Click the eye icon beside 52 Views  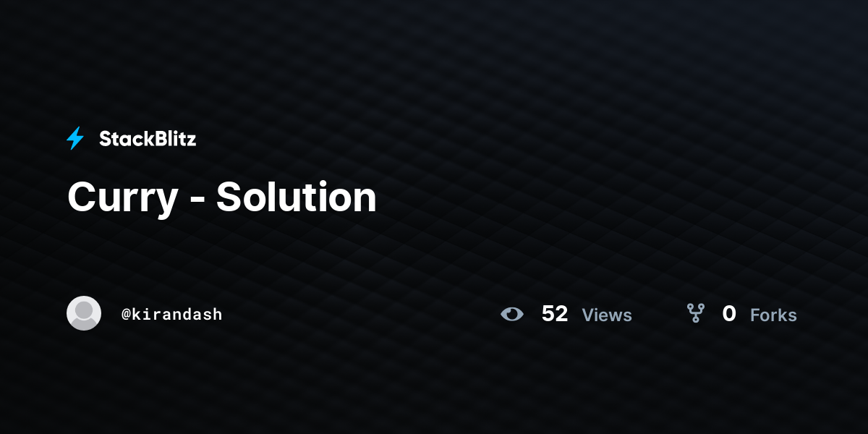click(512, 314)
